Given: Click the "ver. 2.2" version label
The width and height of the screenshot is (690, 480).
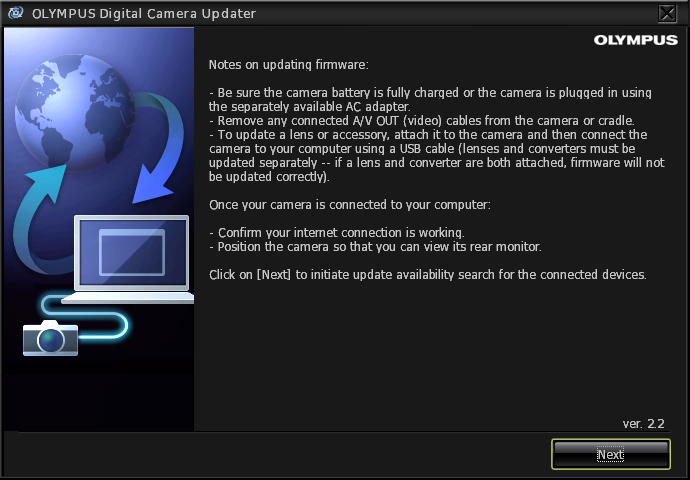Looking at the screenshot, I should coord(643,424).
